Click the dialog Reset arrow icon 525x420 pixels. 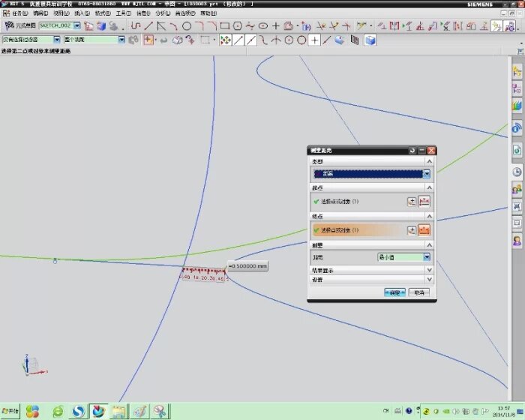pyautogui.click(x=412, y=151)
